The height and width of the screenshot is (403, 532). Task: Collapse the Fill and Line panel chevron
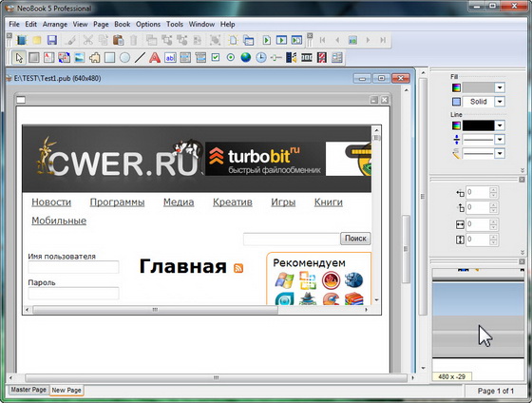pos(522,170)
